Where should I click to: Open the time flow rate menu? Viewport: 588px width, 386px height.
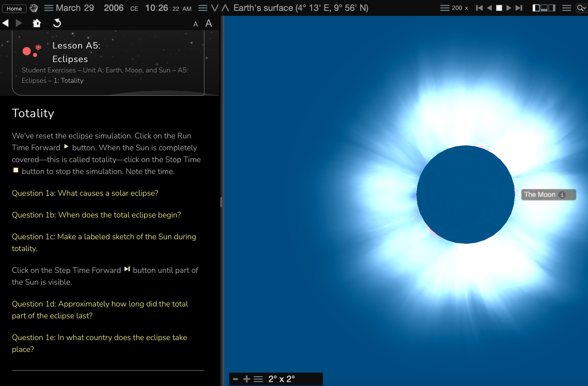point(445,8)
